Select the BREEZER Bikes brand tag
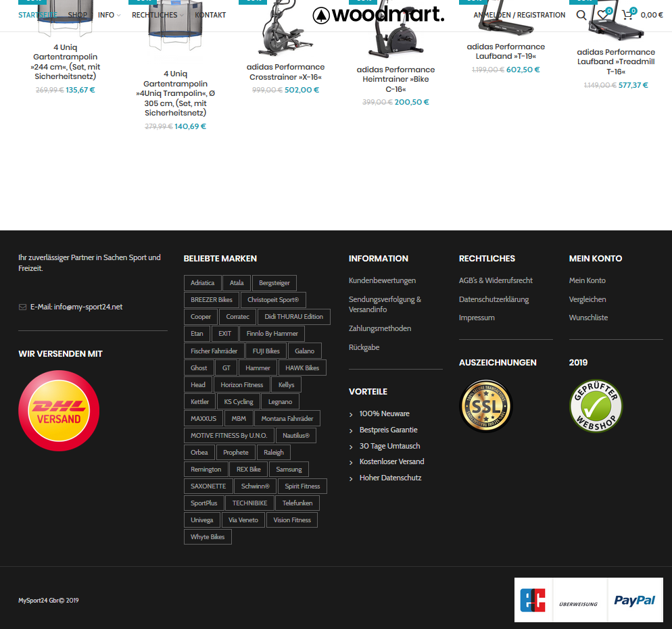 click(212, 300)
